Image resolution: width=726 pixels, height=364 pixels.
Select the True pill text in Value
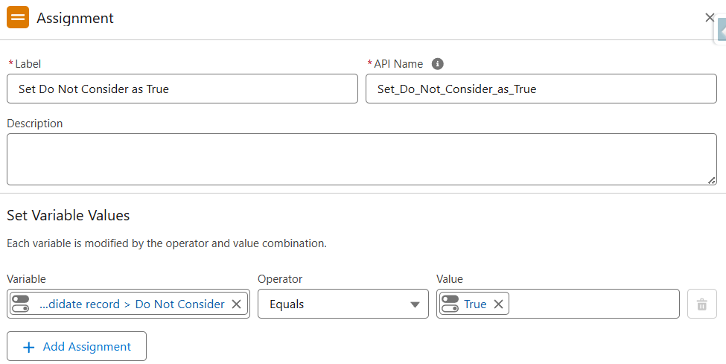pyautogui.click(x=475, y=304)
